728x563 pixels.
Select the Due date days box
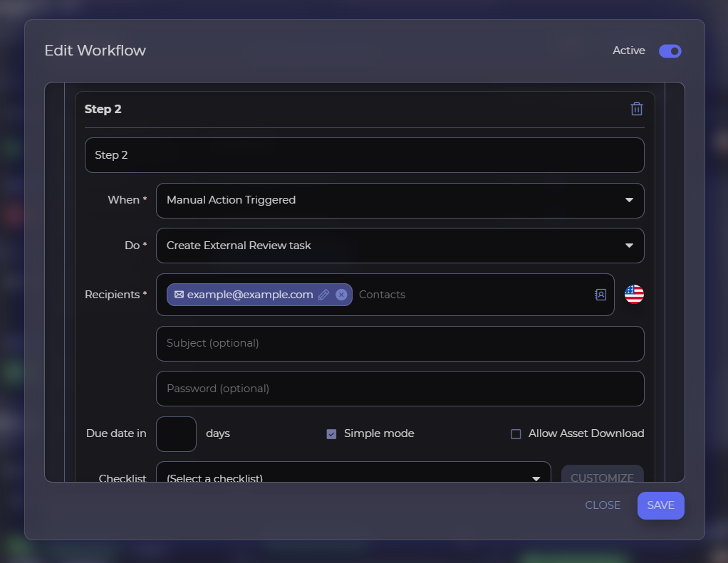[176, 434]
